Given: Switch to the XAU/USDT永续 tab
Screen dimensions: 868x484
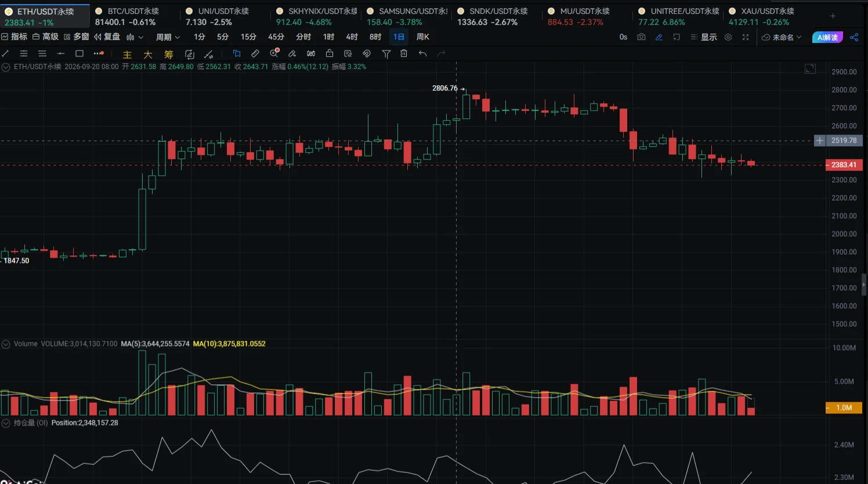Looking at the screenshot, I should coord(769,16).
